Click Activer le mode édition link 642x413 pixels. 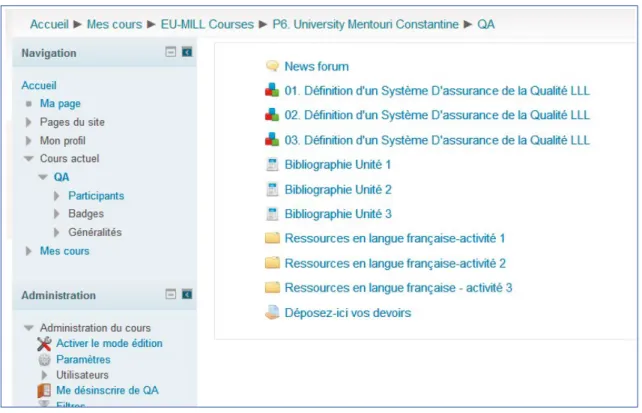[x=109, y=343]
